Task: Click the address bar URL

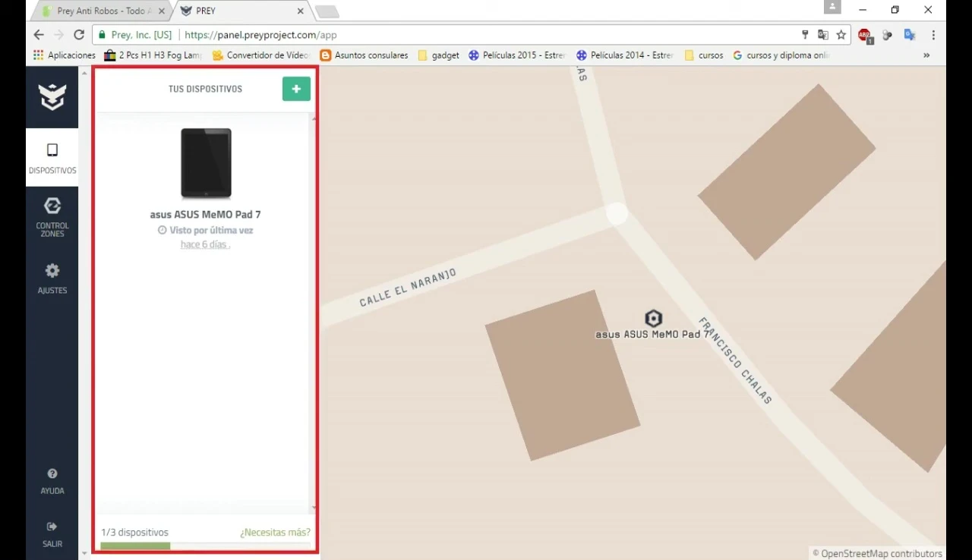Action: [260, 35]
